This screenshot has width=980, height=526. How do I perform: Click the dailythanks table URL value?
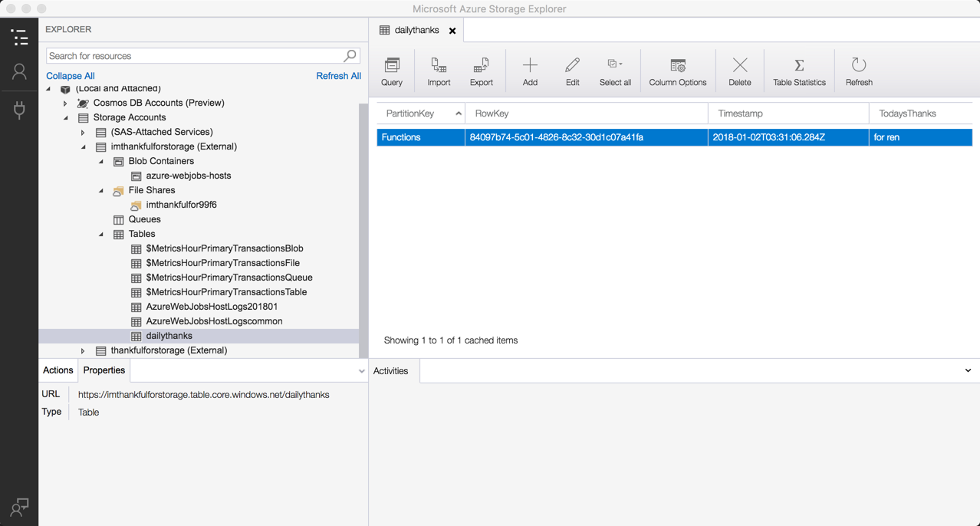click(x=204, y=395)
